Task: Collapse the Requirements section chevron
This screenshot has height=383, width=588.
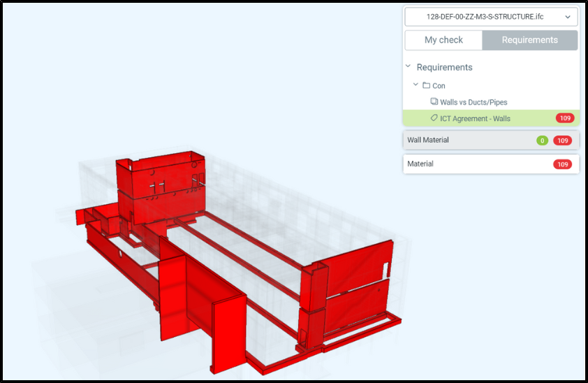Action: coord(408,67)
